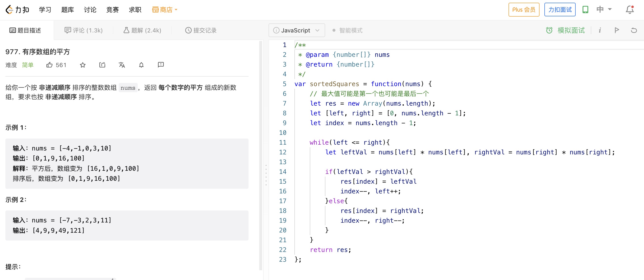Viewport: 644px width, 280px height.
Task: Click the 力扣面试 button
Action: pos(560,10)
